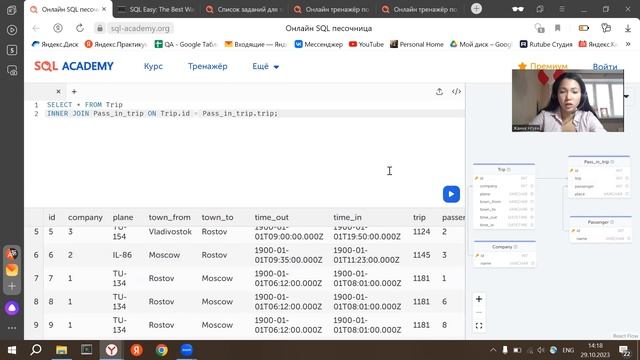Open browser menu hamburger icon
This screenshot has width=640, height=360.
562,9
